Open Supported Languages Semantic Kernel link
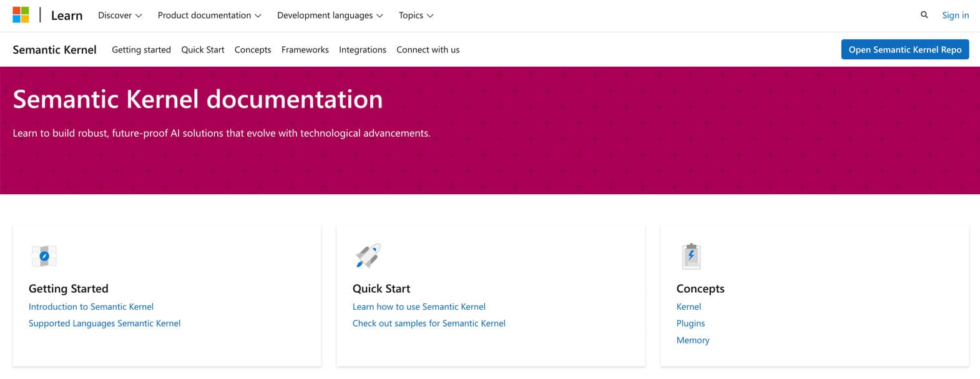980x379 pixels. pyautogui.click(x=104, y=323)
